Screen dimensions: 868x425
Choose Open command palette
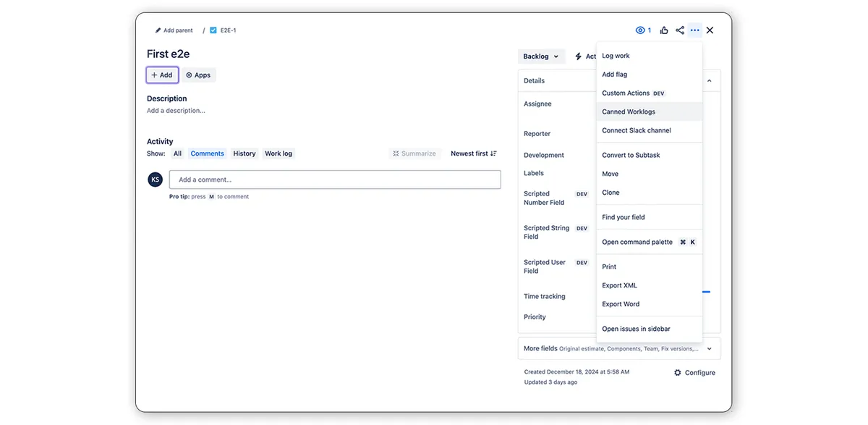[650, 243]
